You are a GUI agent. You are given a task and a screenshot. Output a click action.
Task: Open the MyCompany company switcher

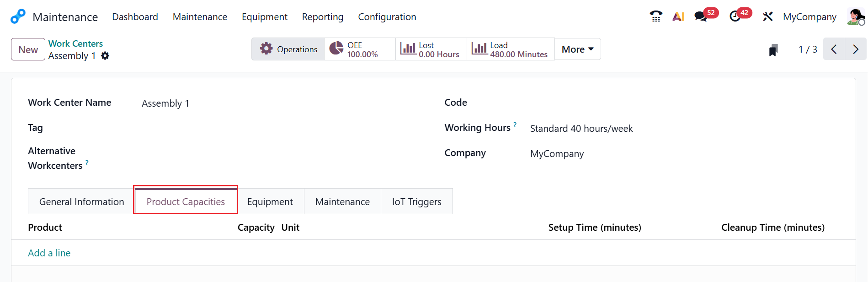(809, 17)
